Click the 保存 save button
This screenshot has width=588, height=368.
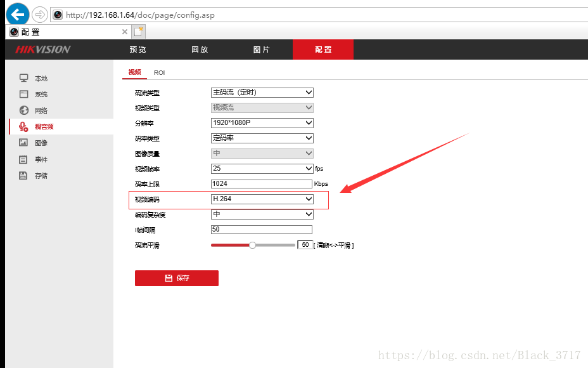point(177,279)
